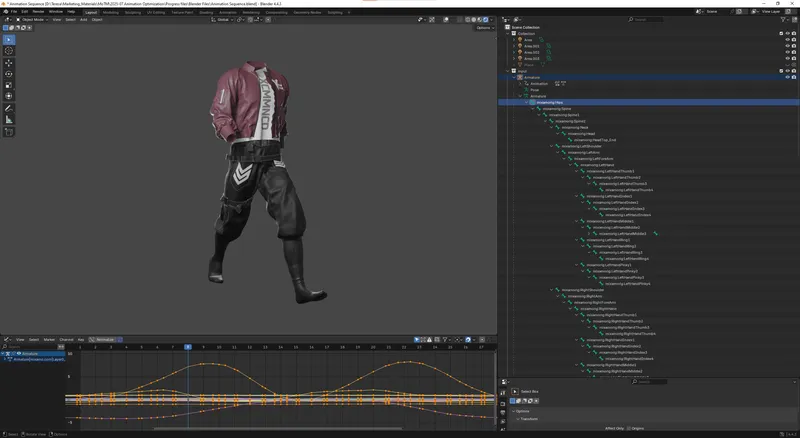Select the Annotate tool
Screen dimensions: 800x438
click(x=9, y=108)
